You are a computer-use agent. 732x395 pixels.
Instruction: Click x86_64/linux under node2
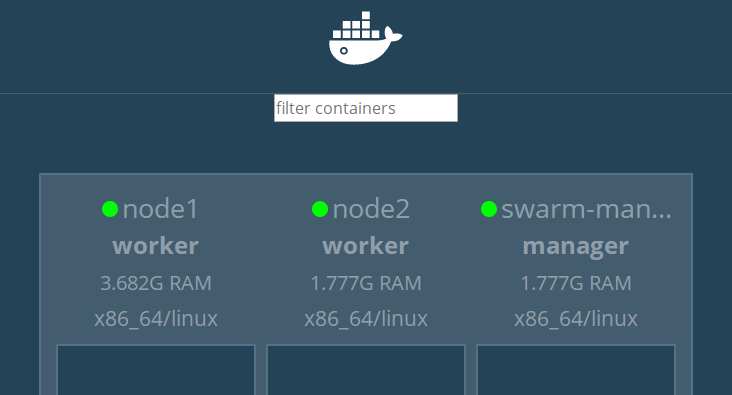[366, 319]
